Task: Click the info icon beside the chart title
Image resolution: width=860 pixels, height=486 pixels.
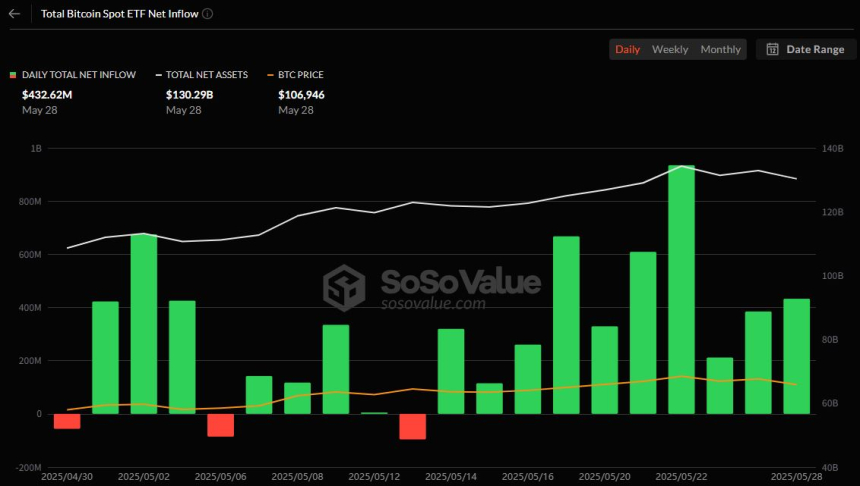Action: pos(207,15)
